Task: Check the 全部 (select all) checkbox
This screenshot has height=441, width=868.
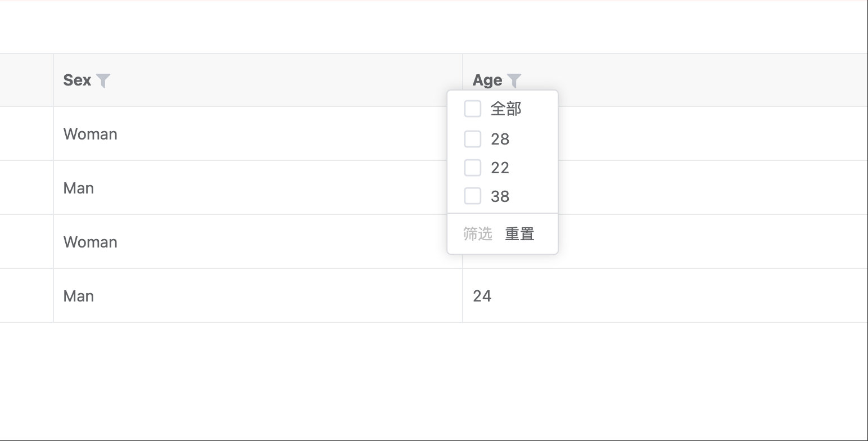Action: click(x=472, y=109)
